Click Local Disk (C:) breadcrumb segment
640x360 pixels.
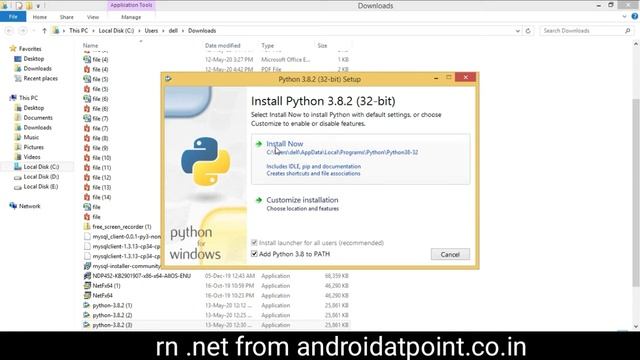coord(116,31)
